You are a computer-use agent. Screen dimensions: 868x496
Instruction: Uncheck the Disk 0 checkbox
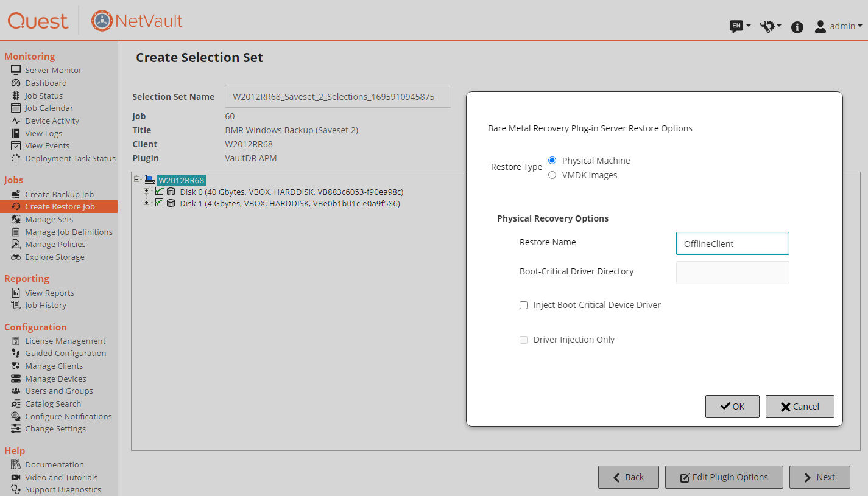coord(160,192)
